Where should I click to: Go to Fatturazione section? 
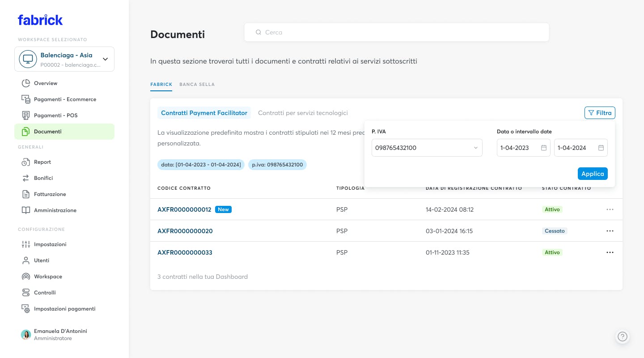[x=64, y=194]
